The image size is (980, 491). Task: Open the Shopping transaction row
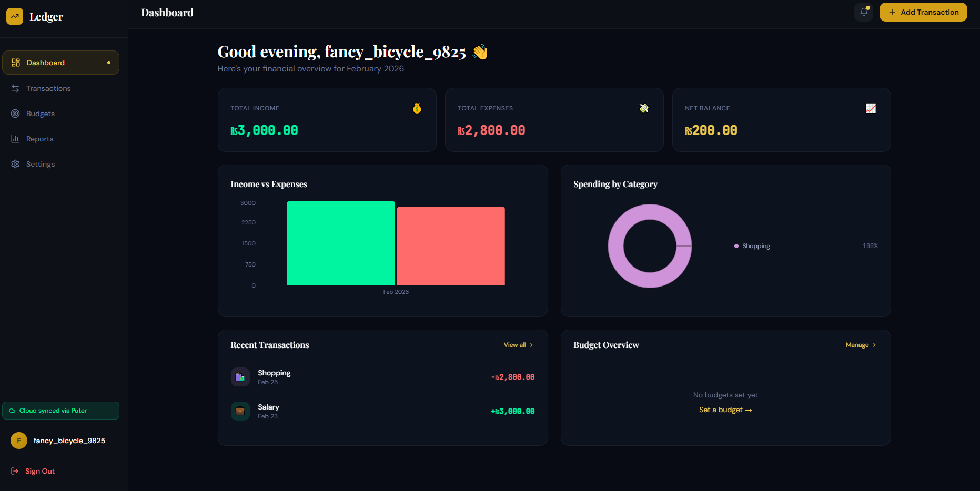383,377
